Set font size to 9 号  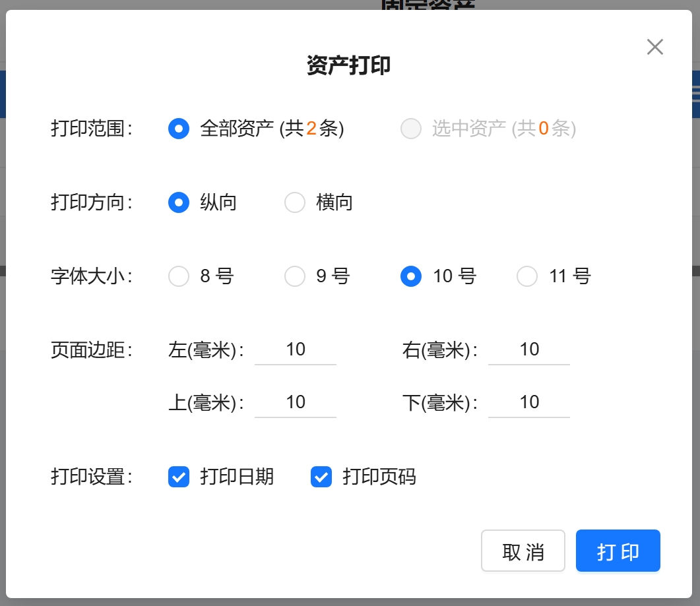[295, 276]
